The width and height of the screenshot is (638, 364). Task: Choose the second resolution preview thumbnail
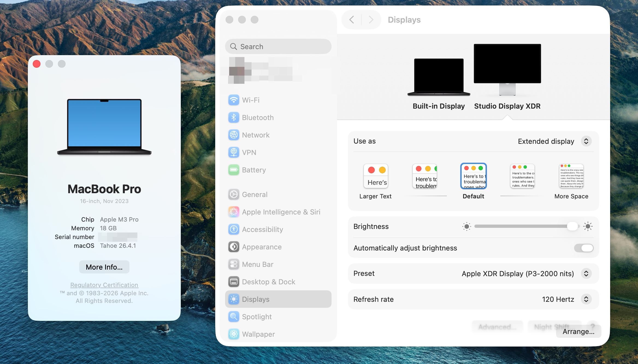[x=425, y=176]
